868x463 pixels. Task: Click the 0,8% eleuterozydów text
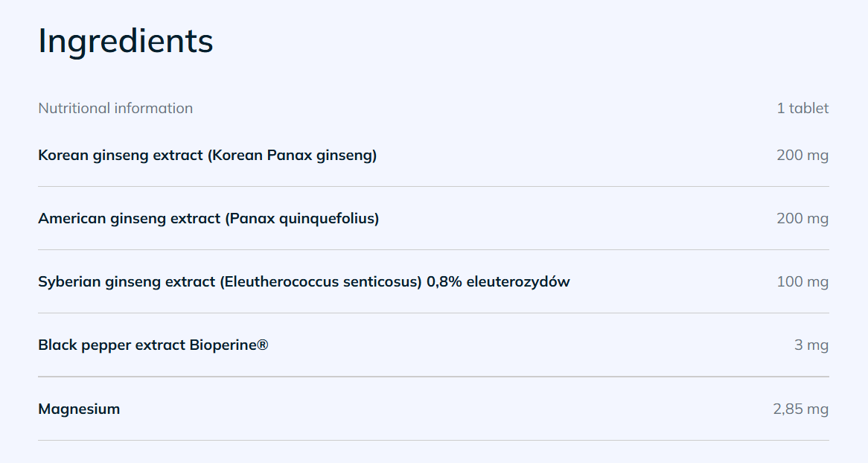point(498,282)
